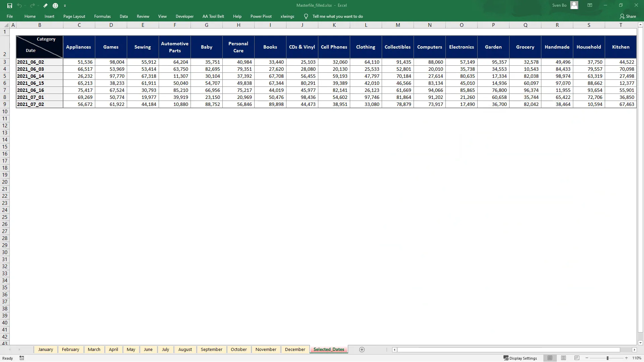Click the Display Settings icon in status bar
The width and height of the screenshot is (644, 362).
(506, 358)
